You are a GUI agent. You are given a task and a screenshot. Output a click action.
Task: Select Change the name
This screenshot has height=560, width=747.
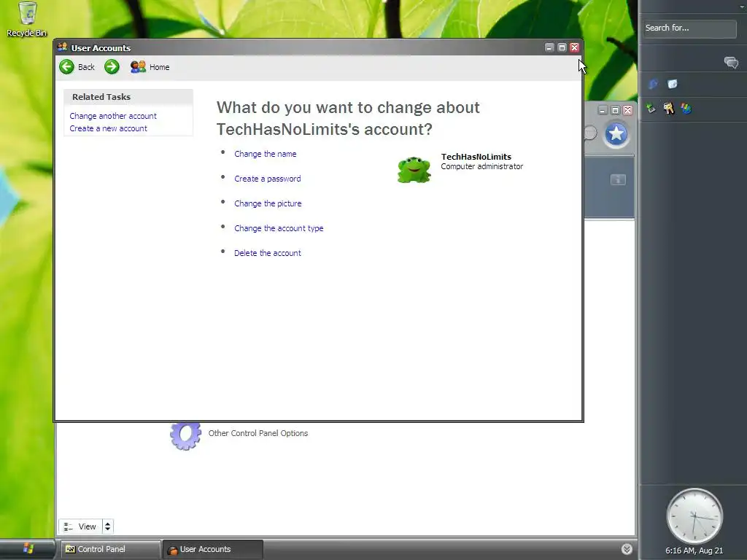point(266,154)
